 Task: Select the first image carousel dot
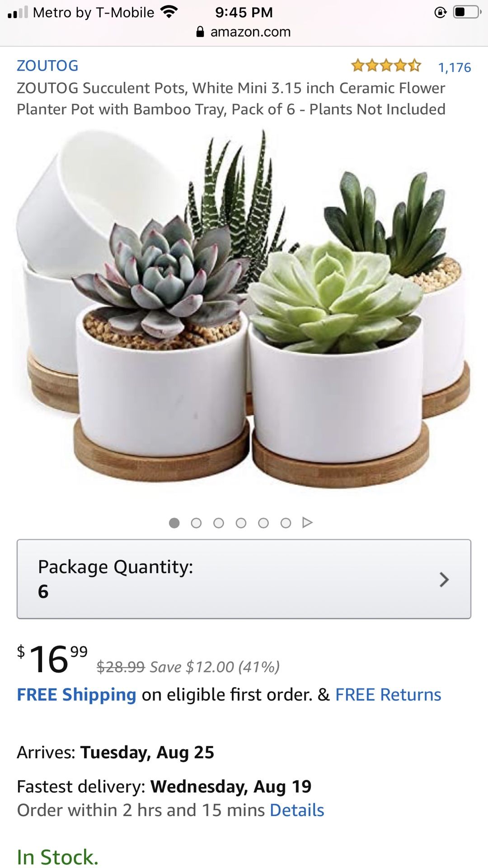pos(174,523)
